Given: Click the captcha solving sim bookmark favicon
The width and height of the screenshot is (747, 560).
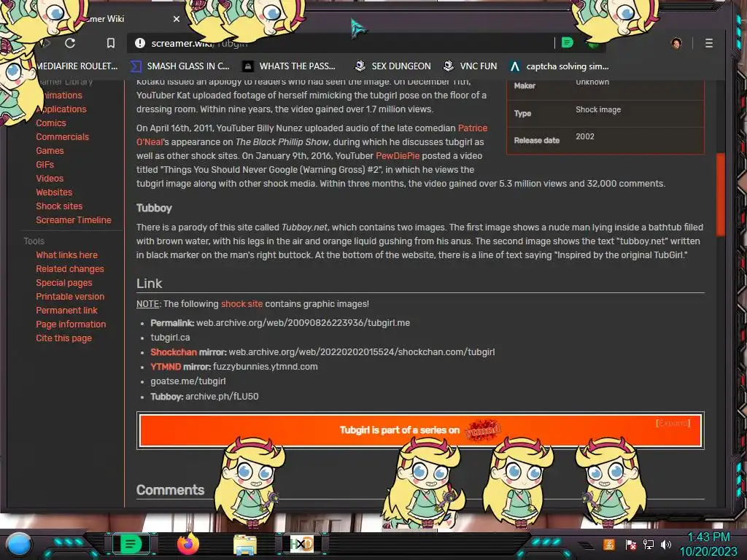Looking at the screenshot, I should click(514, 66).
